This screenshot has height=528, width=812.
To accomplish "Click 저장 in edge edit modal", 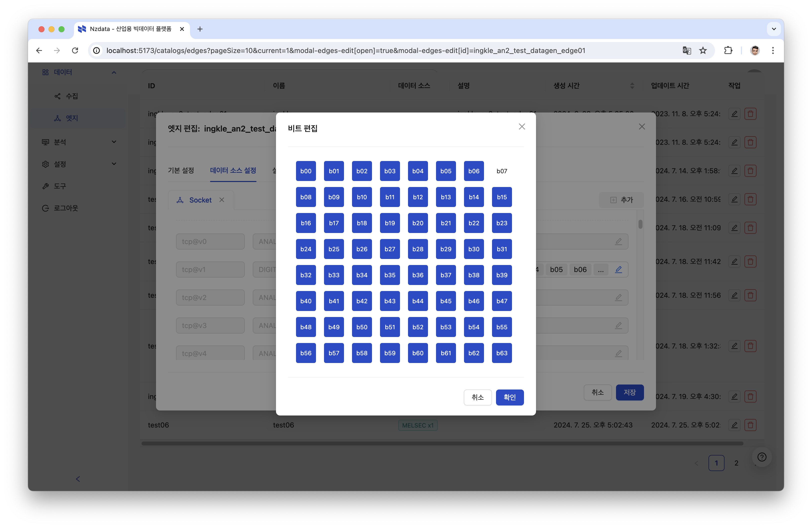I will (x=629, y=392).
